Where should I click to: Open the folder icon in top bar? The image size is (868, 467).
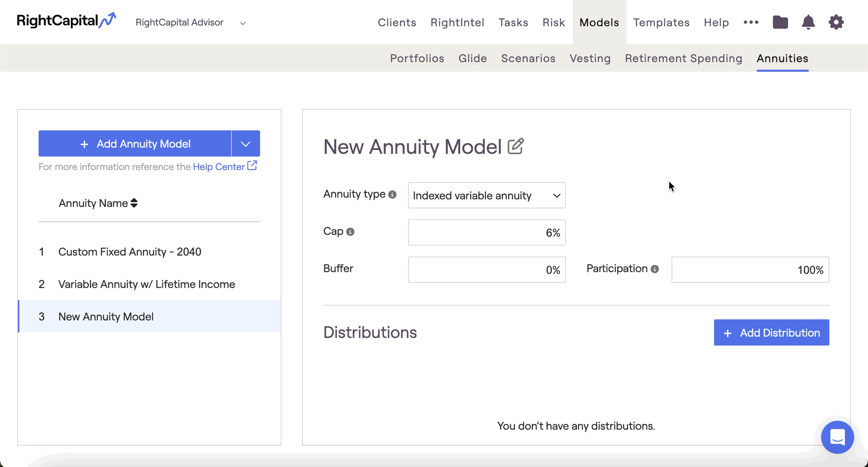pos(780,22)
